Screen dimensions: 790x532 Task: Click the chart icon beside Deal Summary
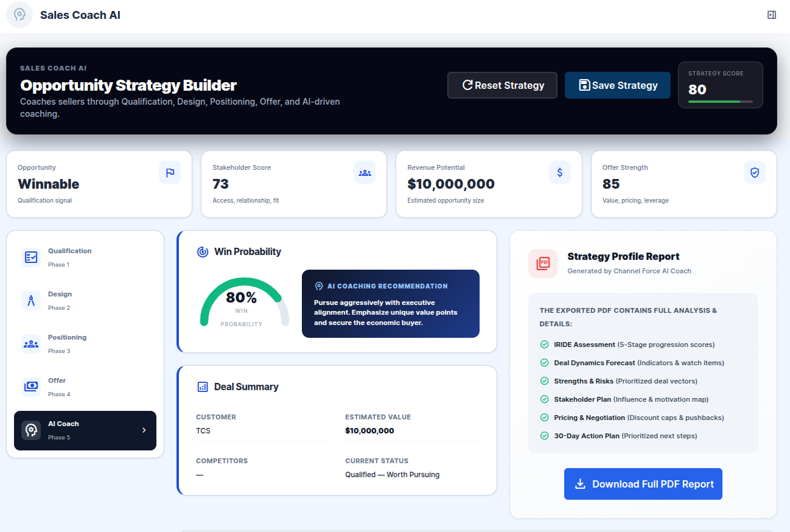(203, 387)
